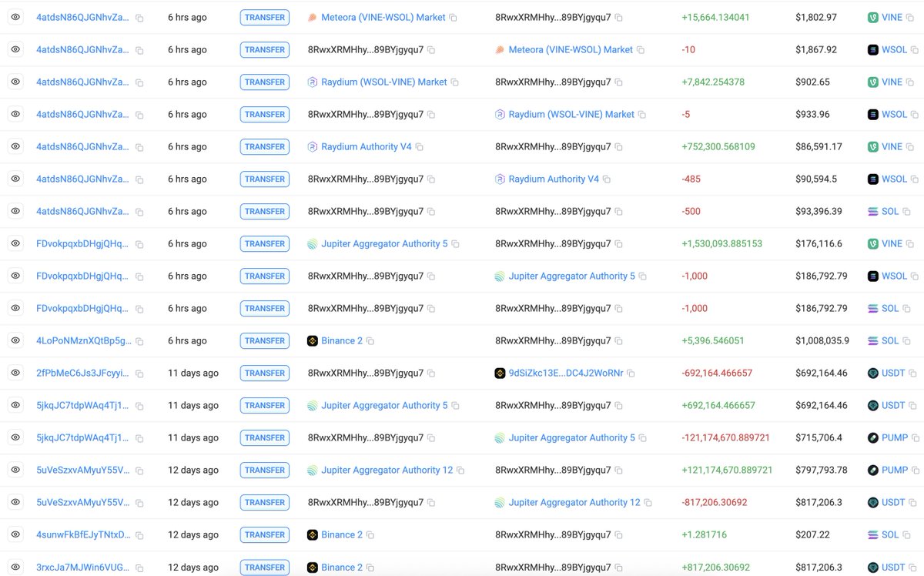Copy signature in the +752,300.568109 row
924x576 pixels.
[139, 147]
